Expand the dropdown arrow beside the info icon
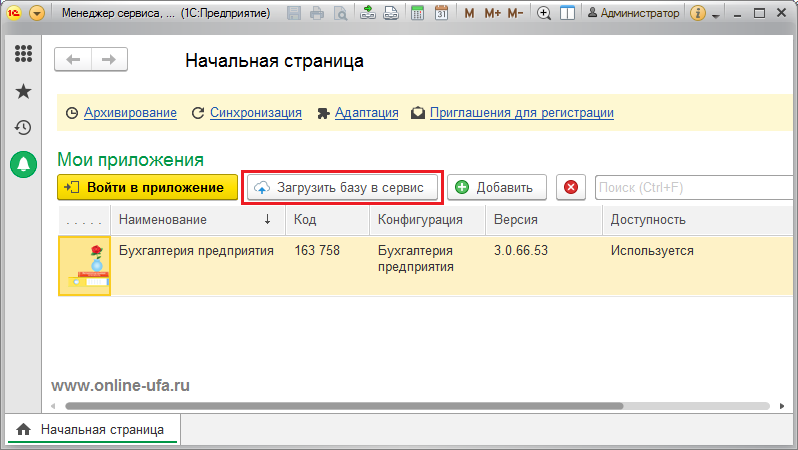 716,15
